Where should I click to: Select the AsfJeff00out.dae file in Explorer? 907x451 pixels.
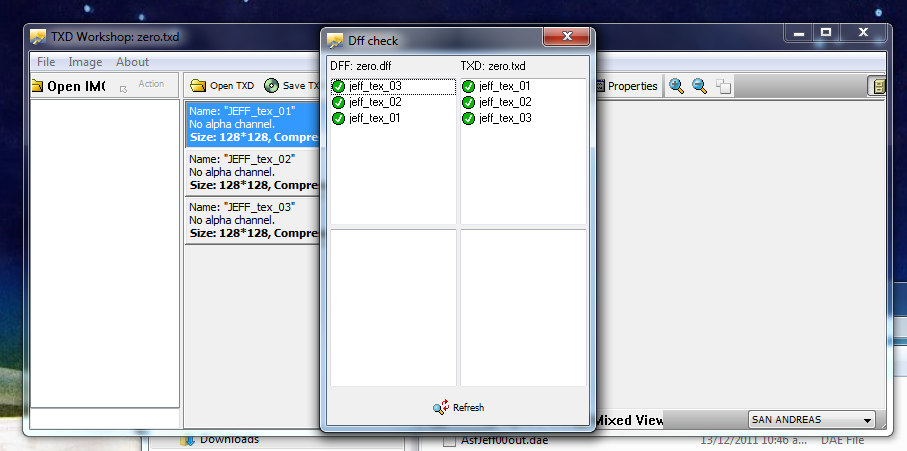[x=505, y=441]
